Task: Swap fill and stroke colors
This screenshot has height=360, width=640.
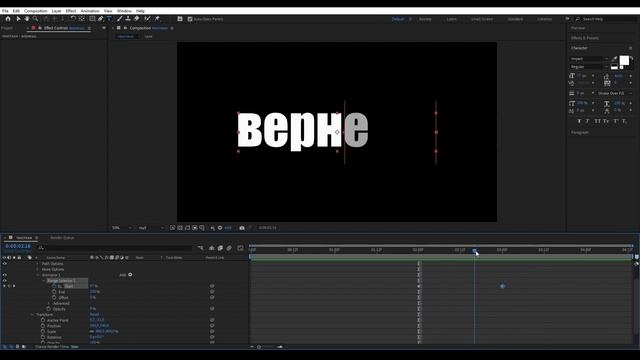Action: coord(631,58)
